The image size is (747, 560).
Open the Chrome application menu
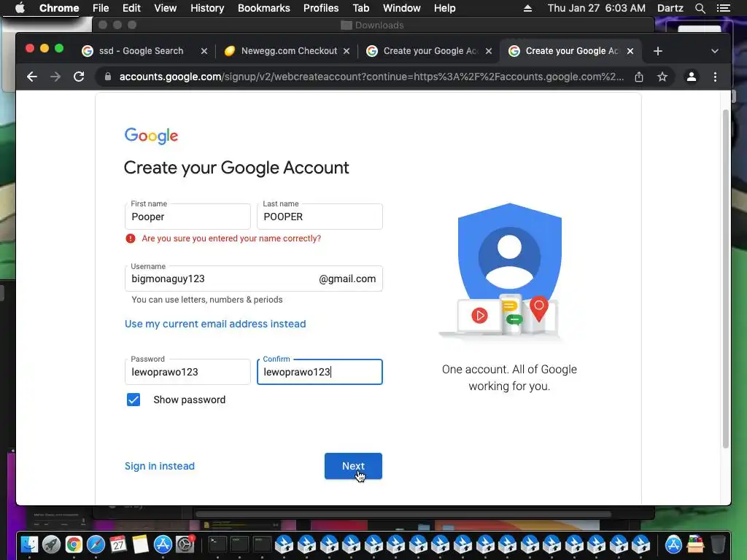coord(59,8)
